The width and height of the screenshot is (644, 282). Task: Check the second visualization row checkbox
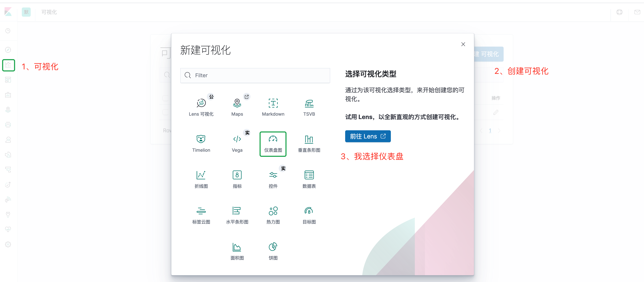click(x=165, y=112)
